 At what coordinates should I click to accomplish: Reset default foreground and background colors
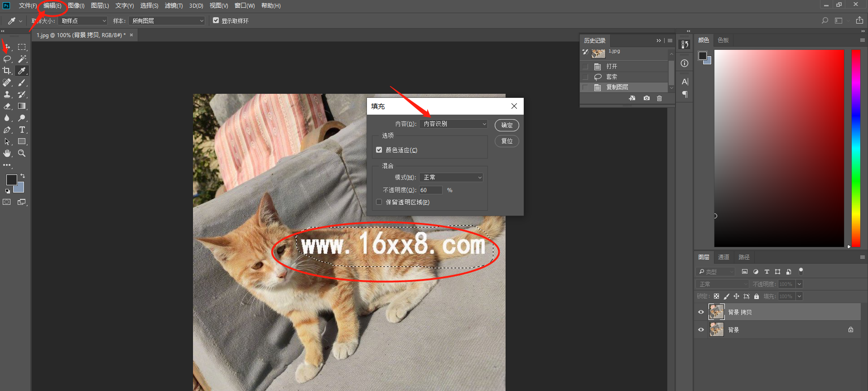(x=8, y=191)
